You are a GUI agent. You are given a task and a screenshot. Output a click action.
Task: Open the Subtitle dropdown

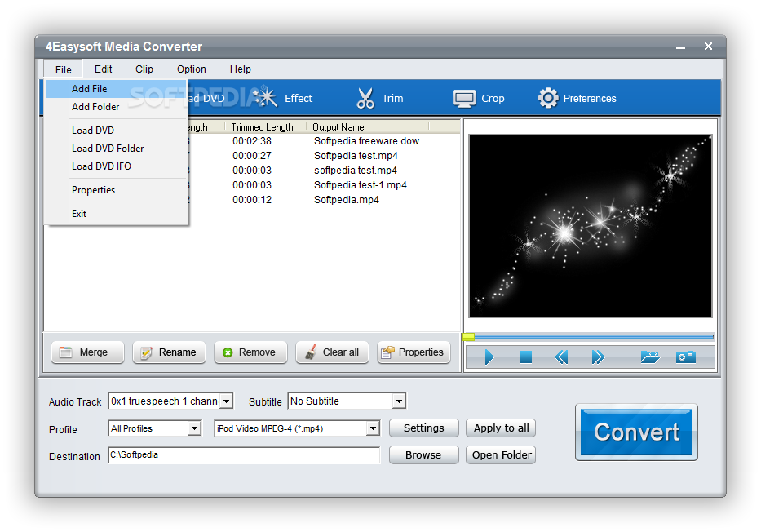click(399, 401)
